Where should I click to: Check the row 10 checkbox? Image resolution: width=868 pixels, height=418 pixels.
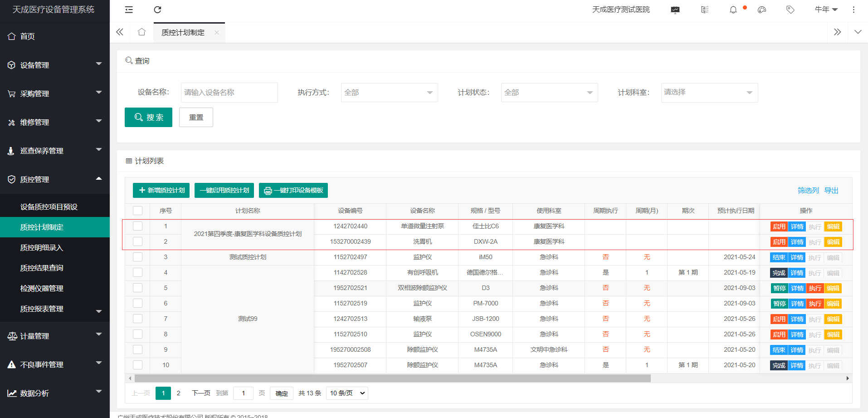(138, 365)
